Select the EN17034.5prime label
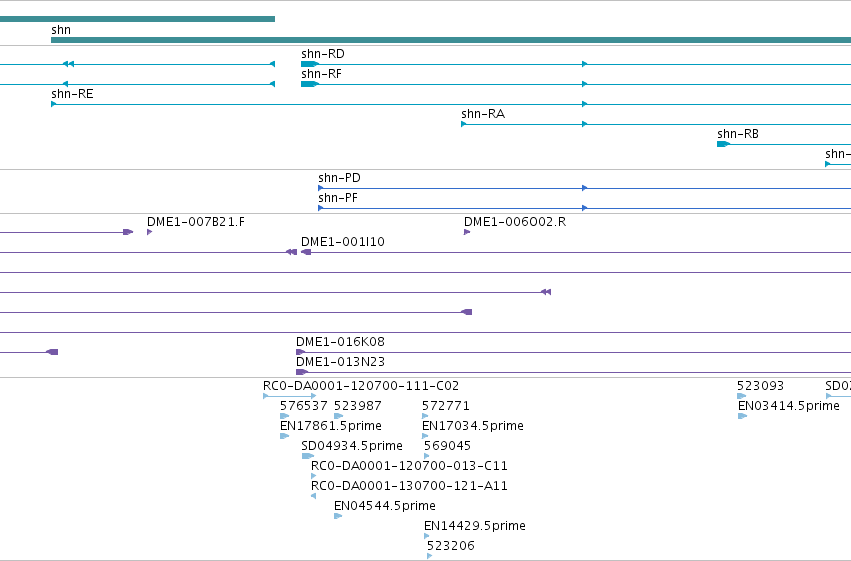Image resolution: width=851 pixels, height=561 pixels. [x=473, y=426]
